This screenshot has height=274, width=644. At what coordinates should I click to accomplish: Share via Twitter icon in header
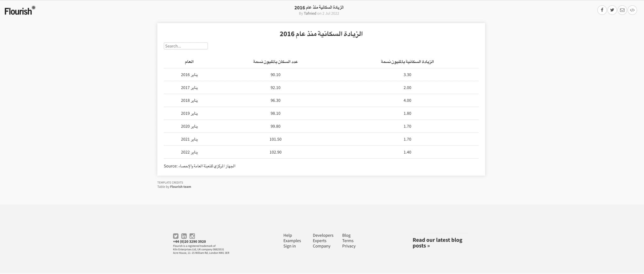point(612,10)
